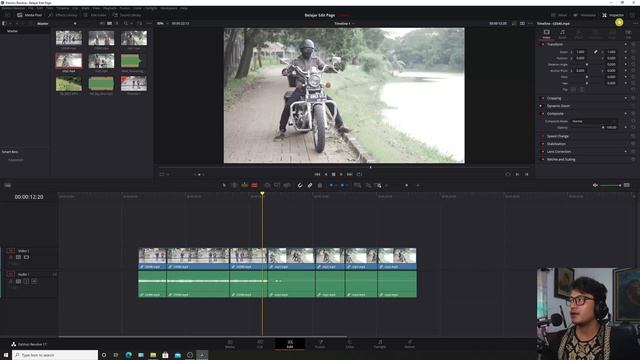Collapse the Composite section in Inspector
This screenshot has height=360, width=640.
tap(555, 114)
